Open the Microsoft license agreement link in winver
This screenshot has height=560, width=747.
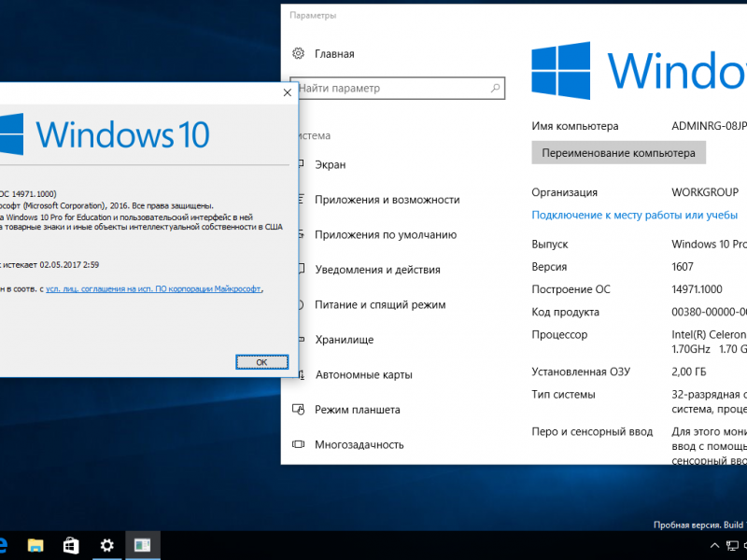pyautogui.click(x=153, y=288)
